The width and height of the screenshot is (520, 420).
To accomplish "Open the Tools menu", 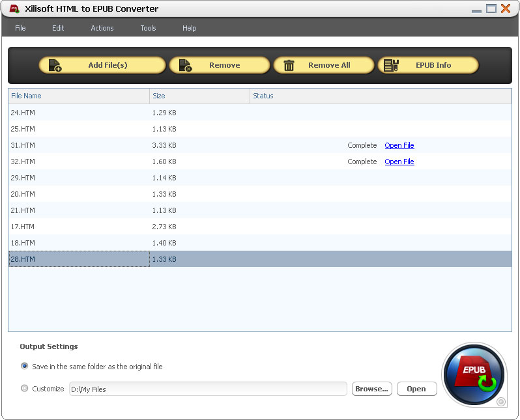I will pos(148,28).
